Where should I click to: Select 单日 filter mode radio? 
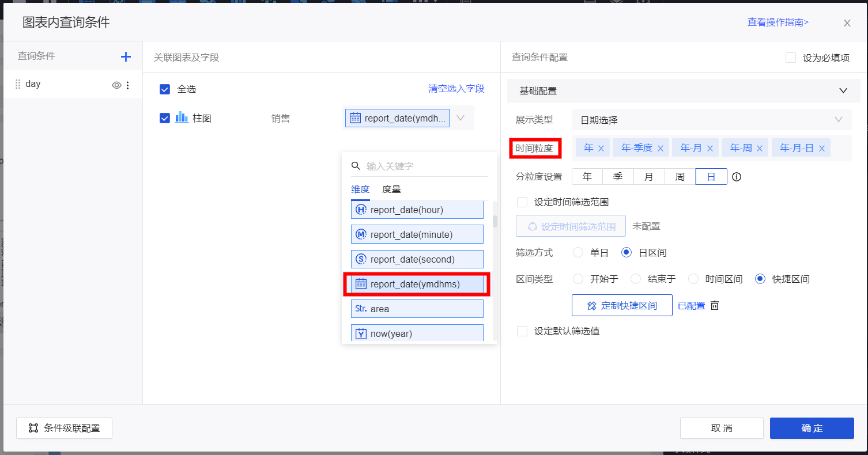tap(578, 252)
